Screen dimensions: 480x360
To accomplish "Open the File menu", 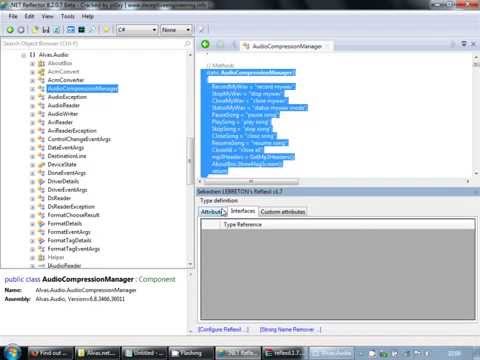I will 13,16.
